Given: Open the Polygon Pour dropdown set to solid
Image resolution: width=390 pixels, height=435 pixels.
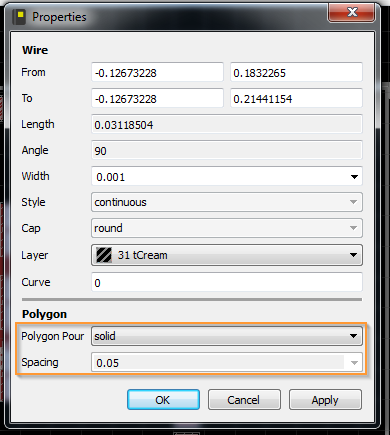Looking at the screenshot, I should (227, 336).
